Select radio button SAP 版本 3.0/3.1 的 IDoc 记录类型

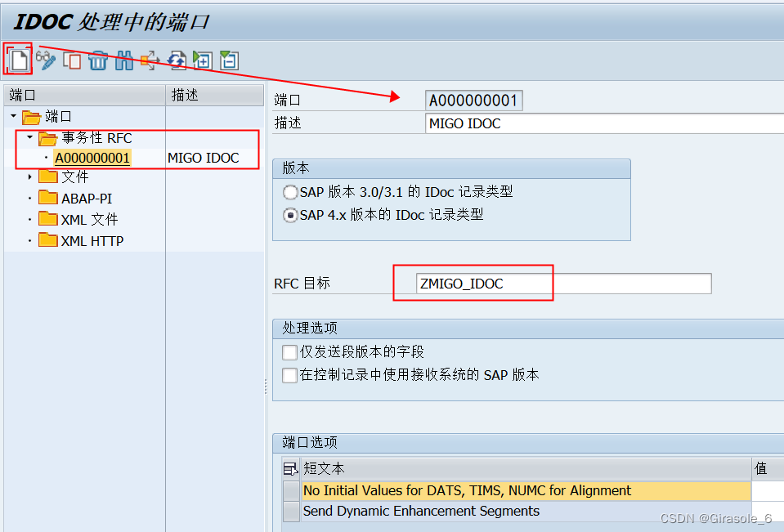[291, 192]
